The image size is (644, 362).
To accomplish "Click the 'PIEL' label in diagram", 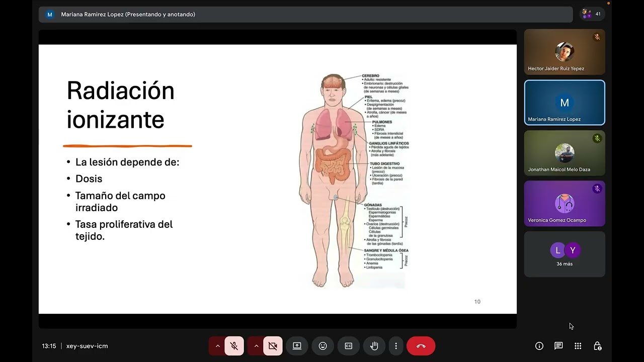I will click(x=369, y=97).
